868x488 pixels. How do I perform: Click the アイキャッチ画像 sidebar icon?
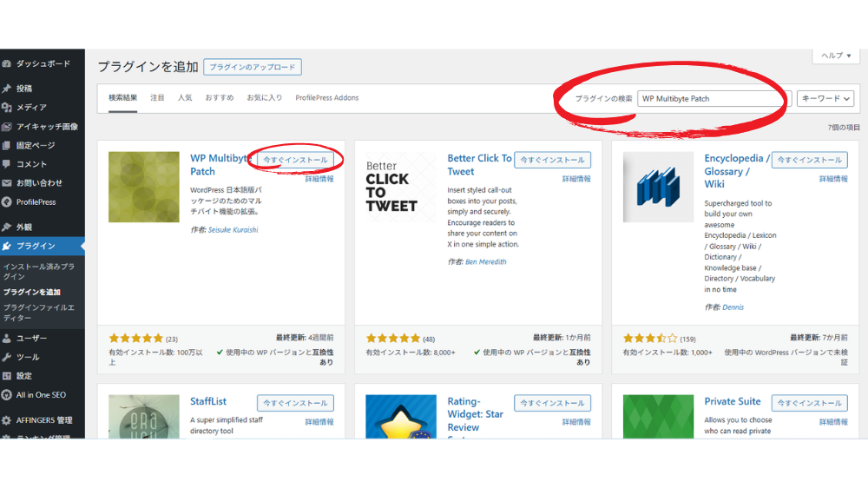[x=7, y=127]
